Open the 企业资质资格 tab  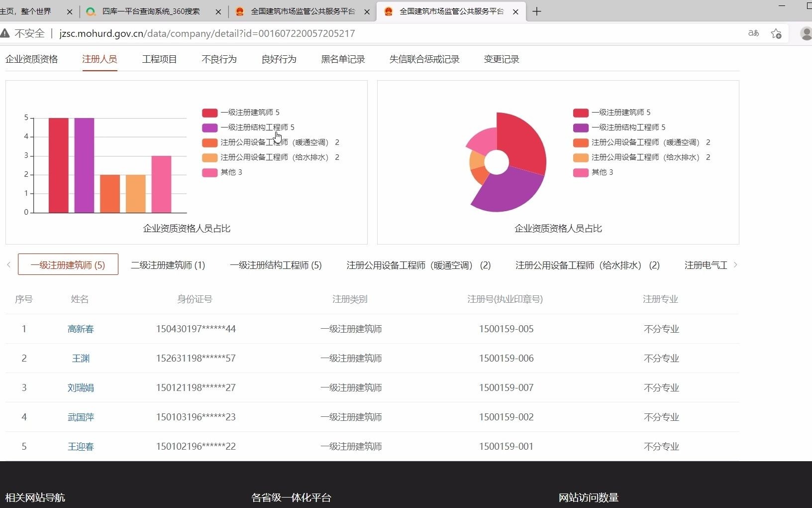tap(31, 59)
